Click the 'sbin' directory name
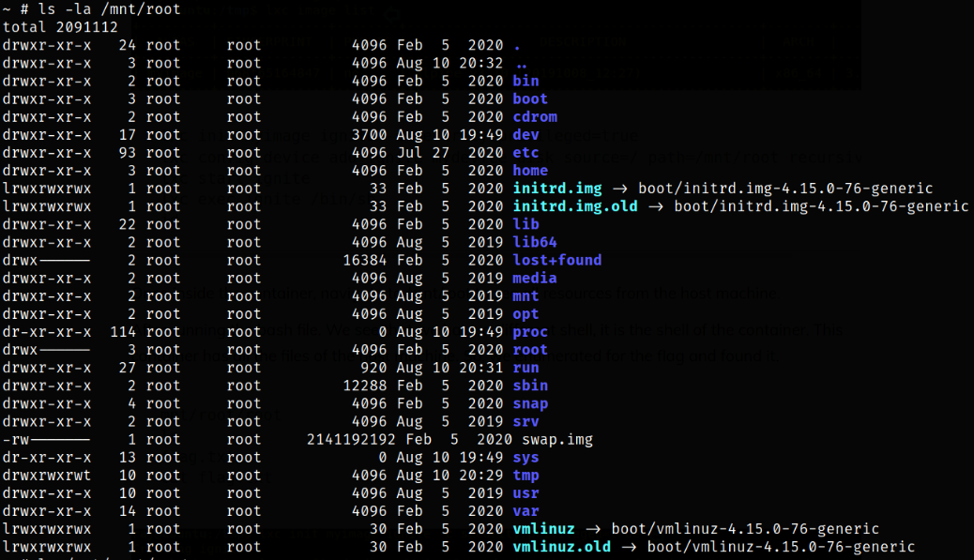The width and height of the screenshot is (974, 560). (x=530, y=386)
